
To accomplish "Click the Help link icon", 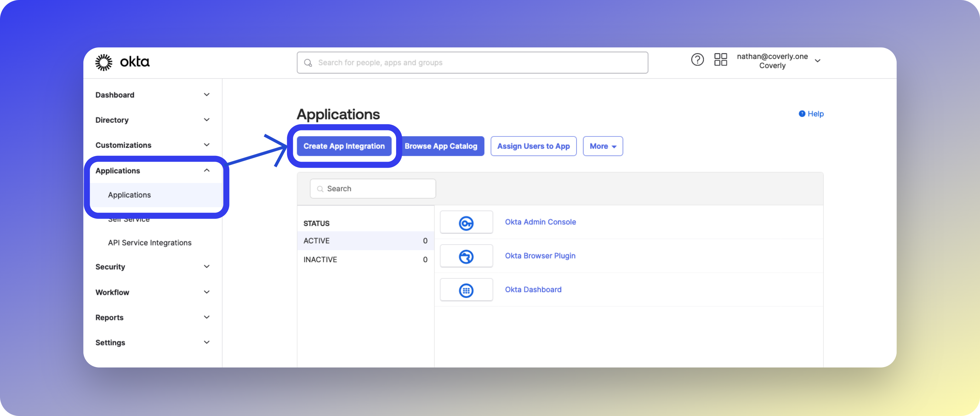I will pos(802,114).
